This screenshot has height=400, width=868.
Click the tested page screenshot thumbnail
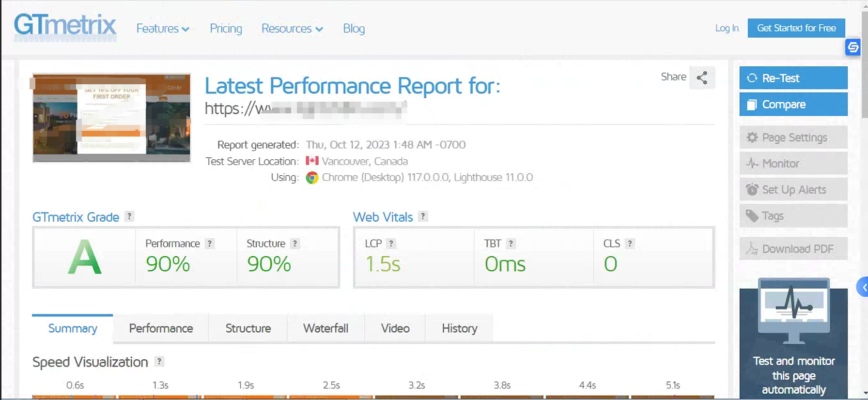point(111,118)
